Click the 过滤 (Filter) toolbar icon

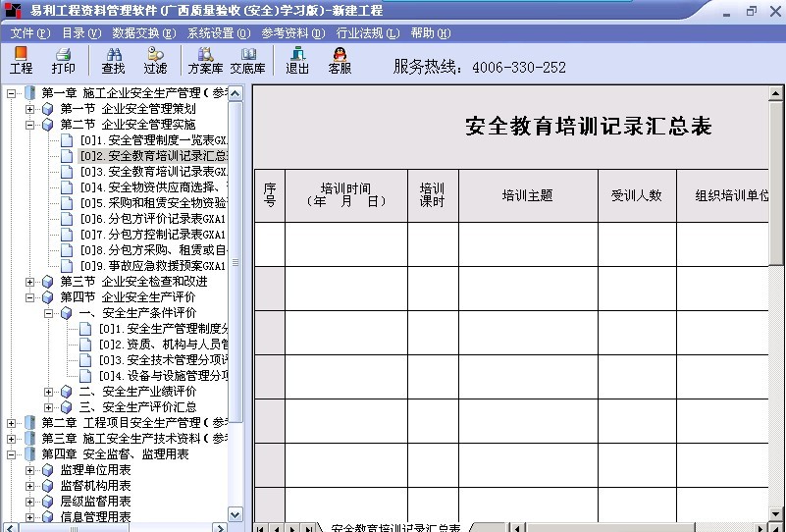(x=155, y=60)
